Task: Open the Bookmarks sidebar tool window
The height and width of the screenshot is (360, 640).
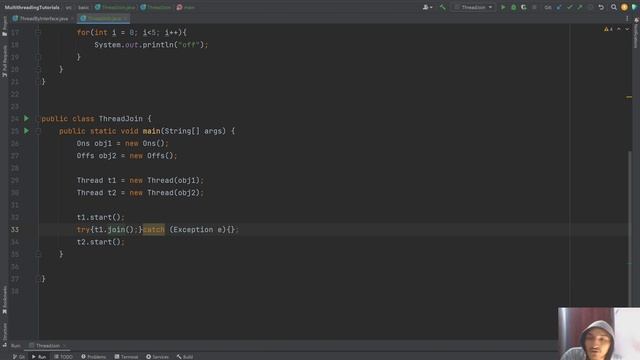Action: (x=4, y=300)
